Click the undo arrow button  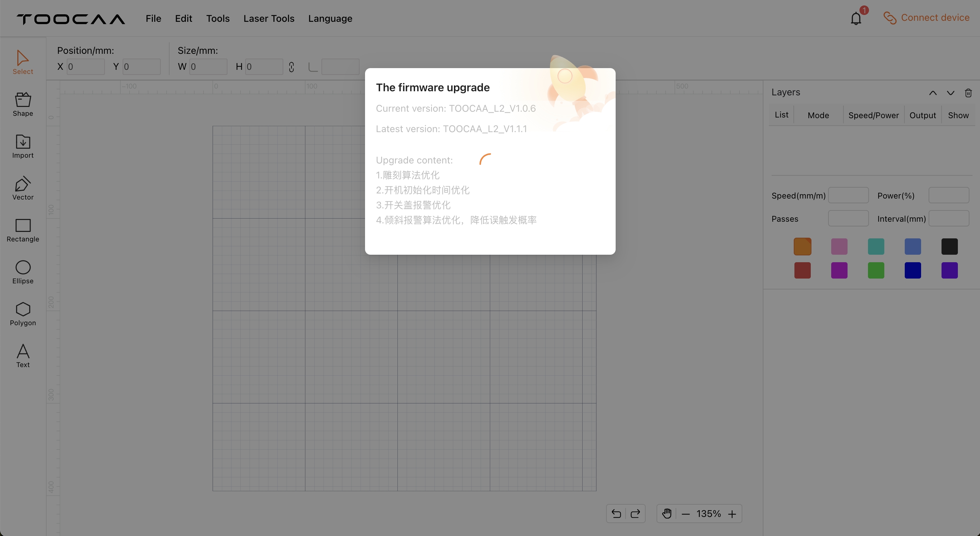click(x=615, y=514)
